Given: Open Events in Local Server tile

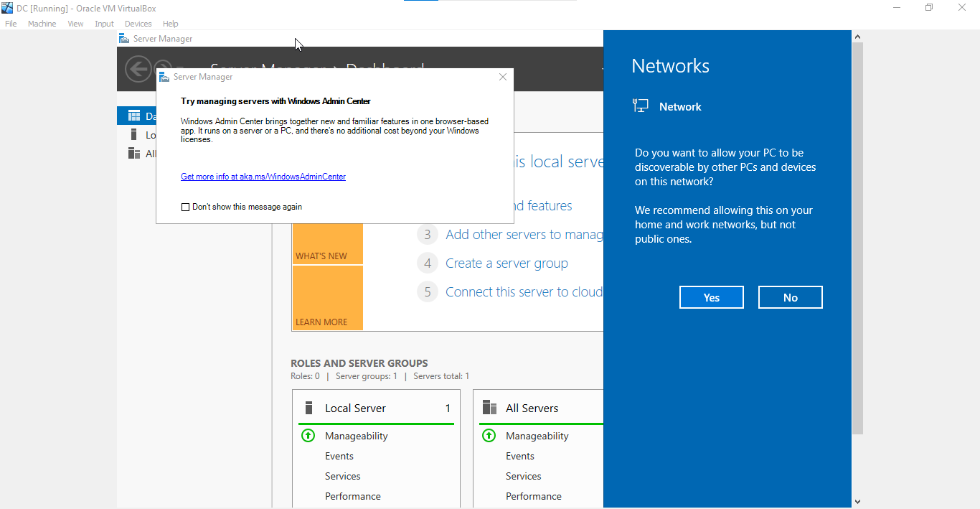Looking at the screenshot, I should click(x=339, y=456).
